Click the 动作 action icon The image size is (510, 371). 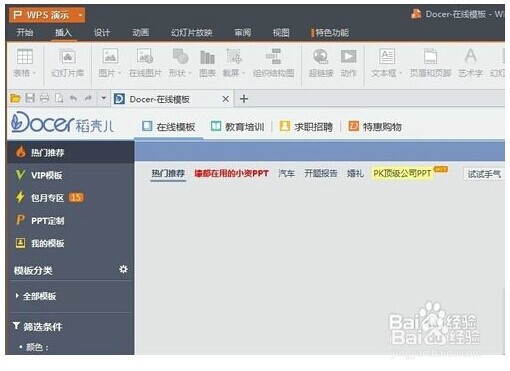[349, 57]
